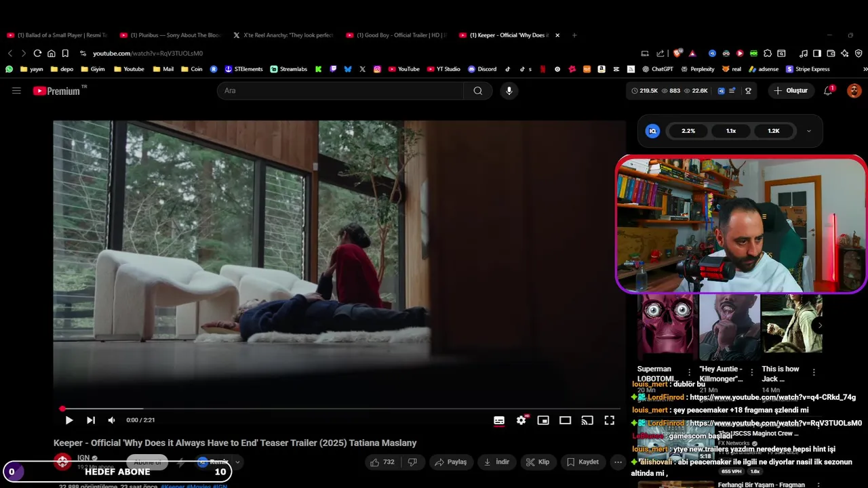
Task: Open video player settings gear
Action: tap(521, 420)
